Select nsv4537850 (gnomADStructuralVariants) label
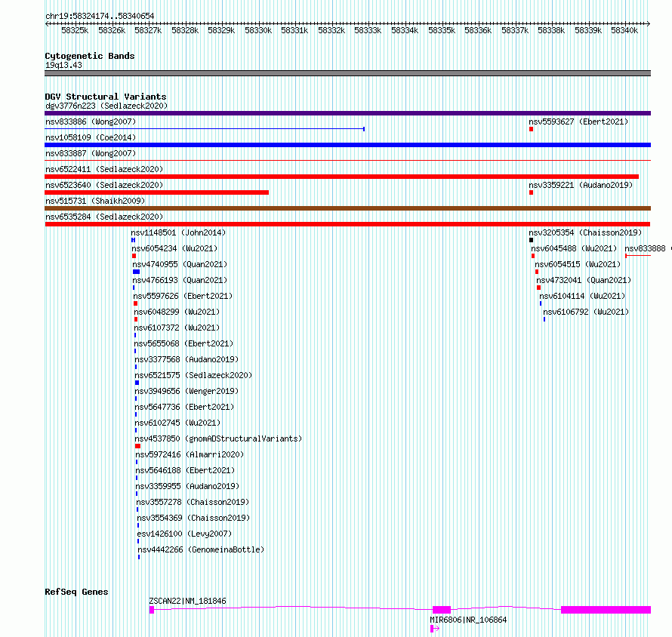 (218, 439)
